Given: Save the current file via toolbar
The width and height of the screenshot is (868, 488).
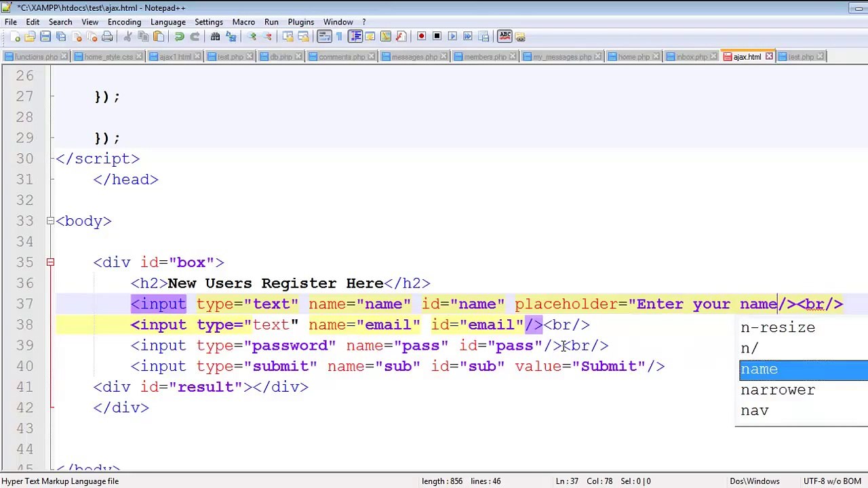Looking at the screenshot, I should coord(45,37).
